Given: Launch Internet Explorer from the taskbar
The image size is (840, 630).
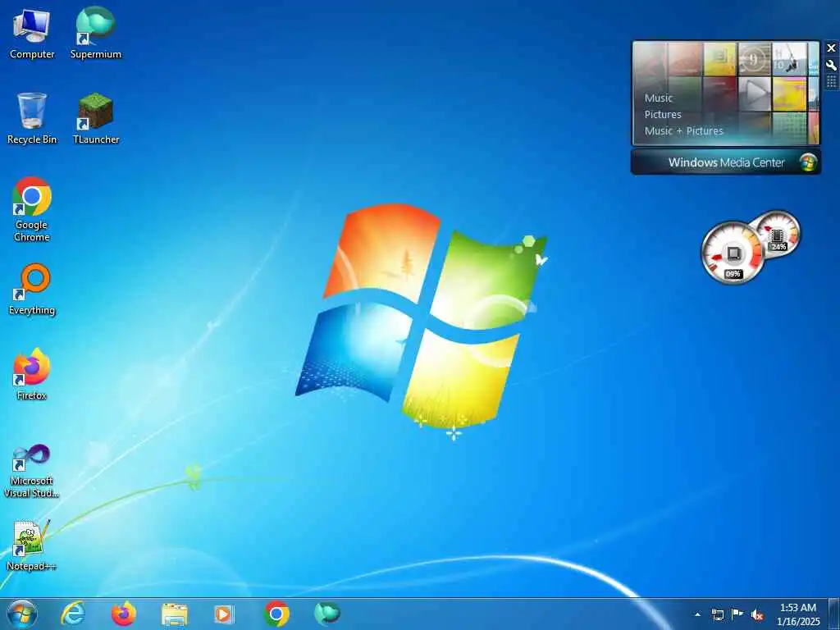Looking at the screenshot, I should click(73, 614).
